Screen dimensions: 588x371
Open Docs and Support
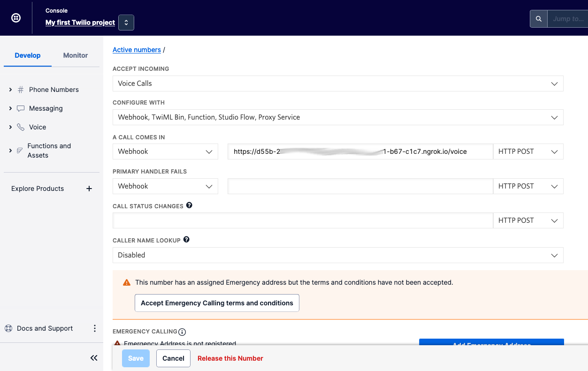[45, 328]
